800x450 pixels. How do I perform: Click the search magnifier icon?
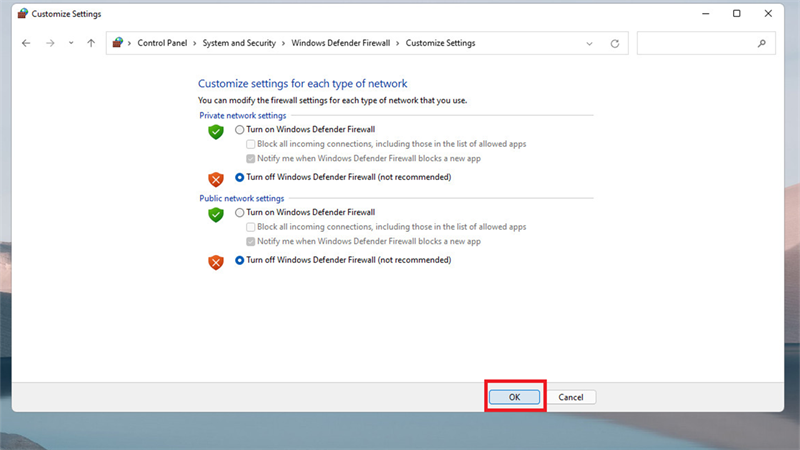(762, 43)
